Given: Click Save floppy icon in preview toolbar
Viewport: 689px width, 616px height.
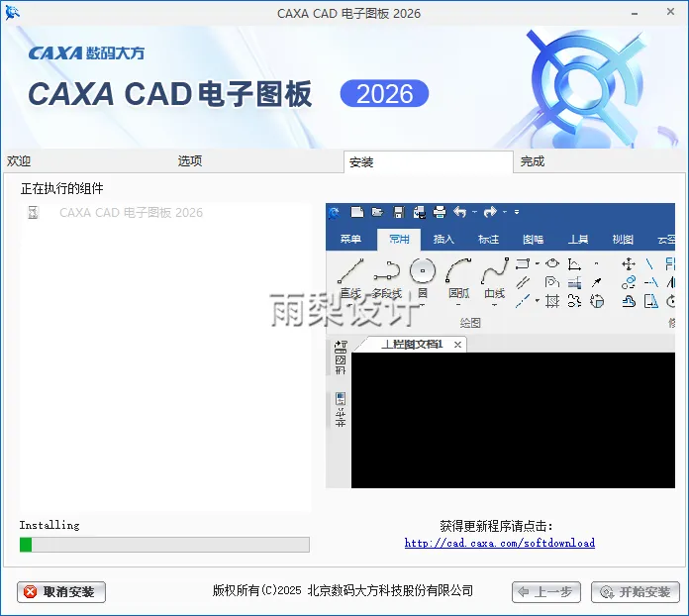Looking at the screenshot, I should pyautogui.click(x=399, y=212).
